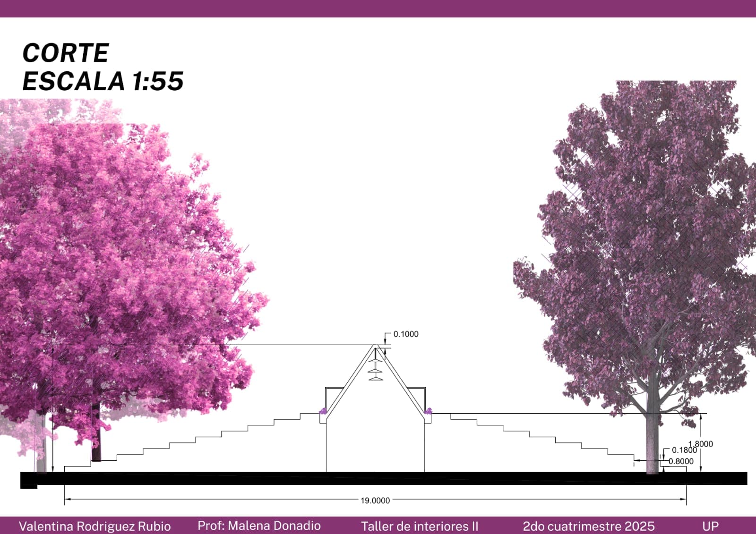Click Prof: Malena Donadio footer text
This screenshot has width=756, height=534.
click(x=259, y=526)
